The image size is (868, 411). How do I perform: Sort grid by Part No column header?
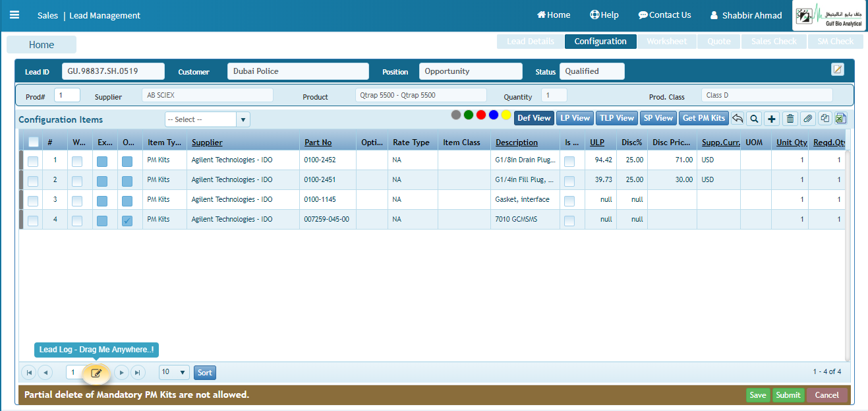318,142
